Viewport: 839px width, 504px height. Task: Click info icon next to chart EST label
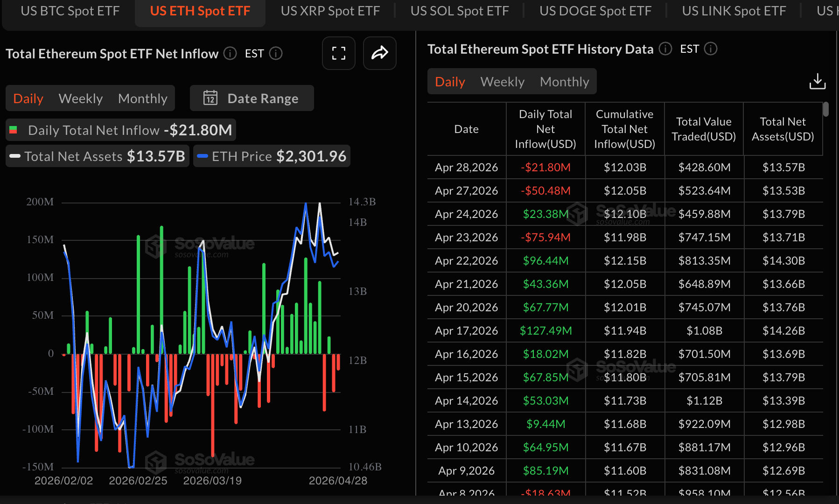[276, 54]
